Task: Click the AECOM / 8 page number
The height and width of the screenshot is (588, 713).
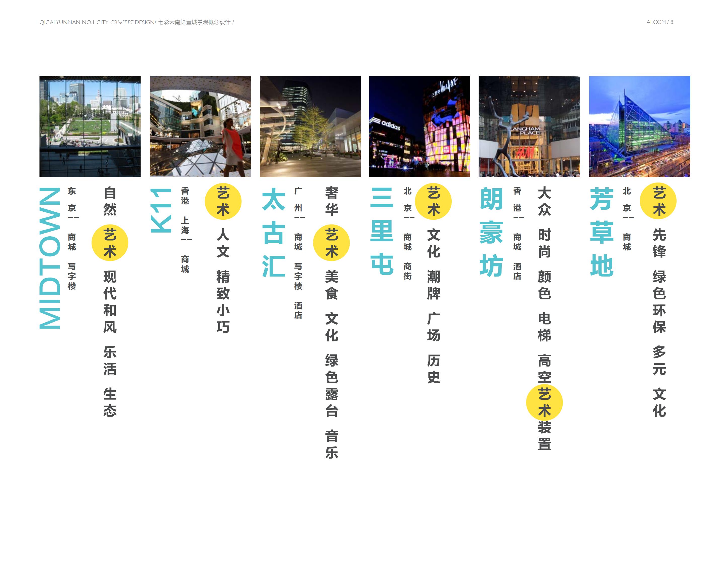Action: point(659,22)
